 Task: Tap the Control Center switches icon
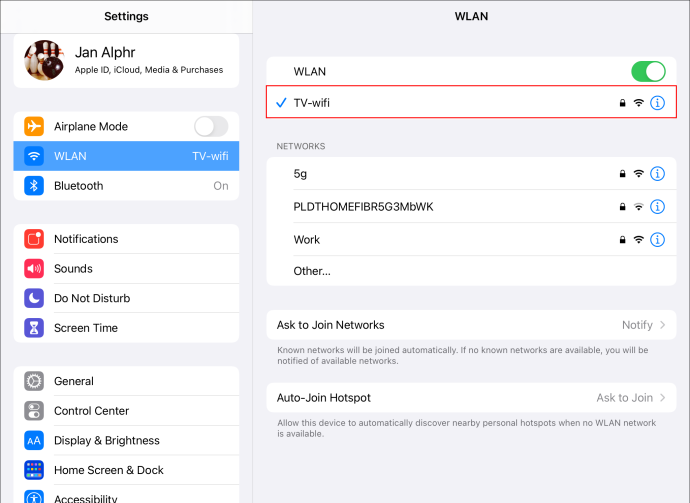point(34,411)
